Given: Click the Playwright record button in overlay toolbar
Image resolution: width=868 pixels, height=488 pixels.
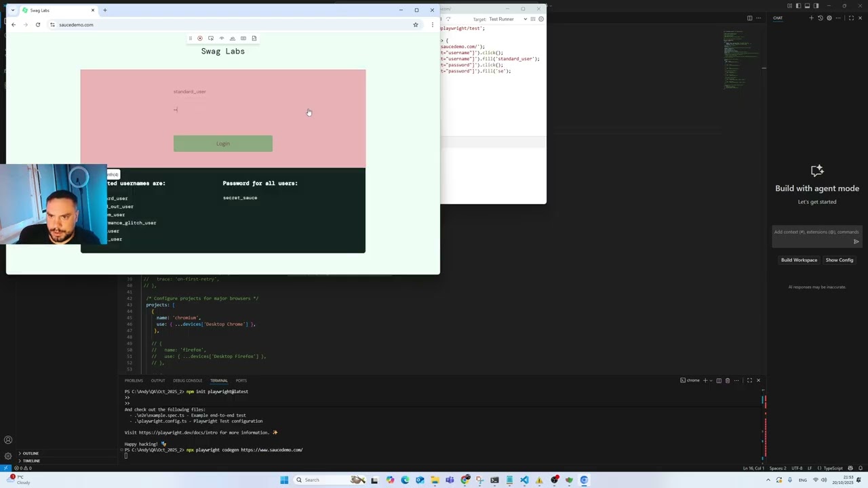Looking at the screenshot, I should coord(200,39).
